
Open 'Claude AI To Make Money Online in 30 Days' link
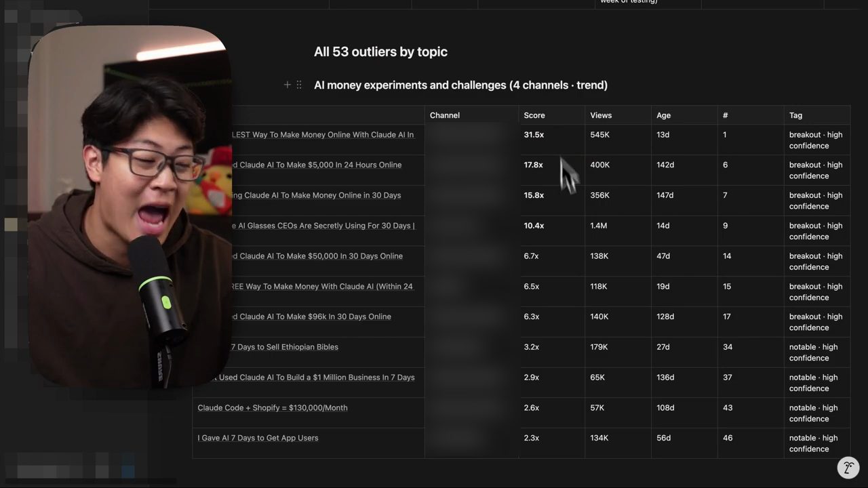click(x=316, y=195)
